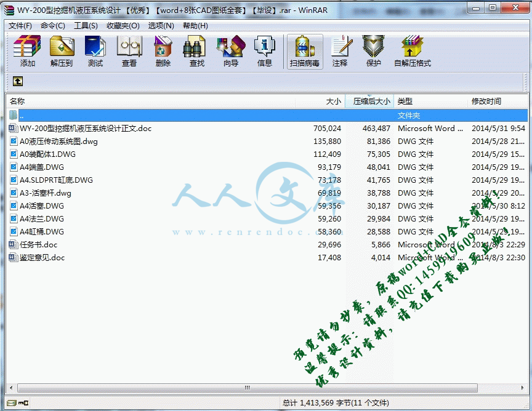Screen dimensions: 532x411
Task: Click the Test (测试) archive icon
Action: tap(95, 46)
